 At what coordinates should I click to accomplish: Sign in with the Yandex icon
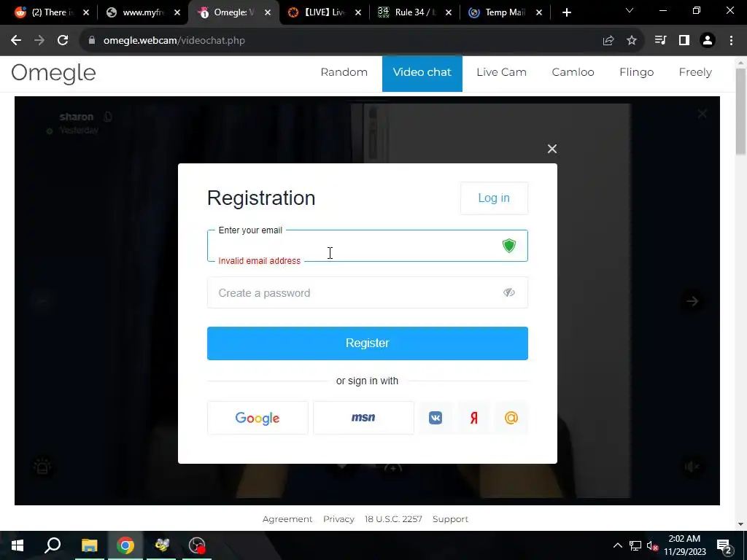(473, 418)
